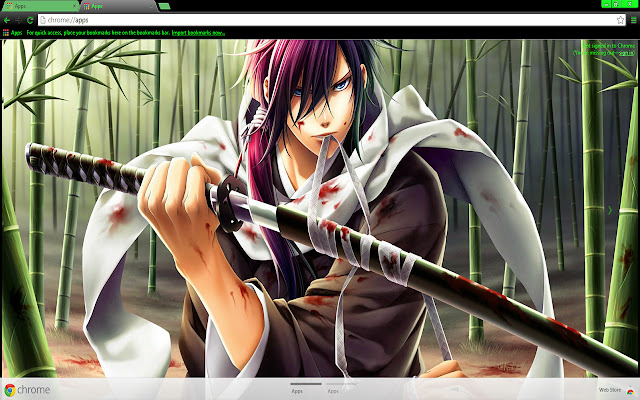Click the page icon in address bar
The image size is (640, 400).
coord(43,20)
